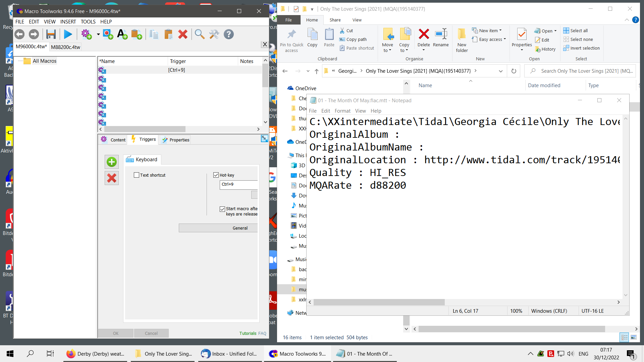The height and width of the screenshot is (362, 644).
Task: Open the Properties tab in macro editor
Action: click(x=175, y=140)
